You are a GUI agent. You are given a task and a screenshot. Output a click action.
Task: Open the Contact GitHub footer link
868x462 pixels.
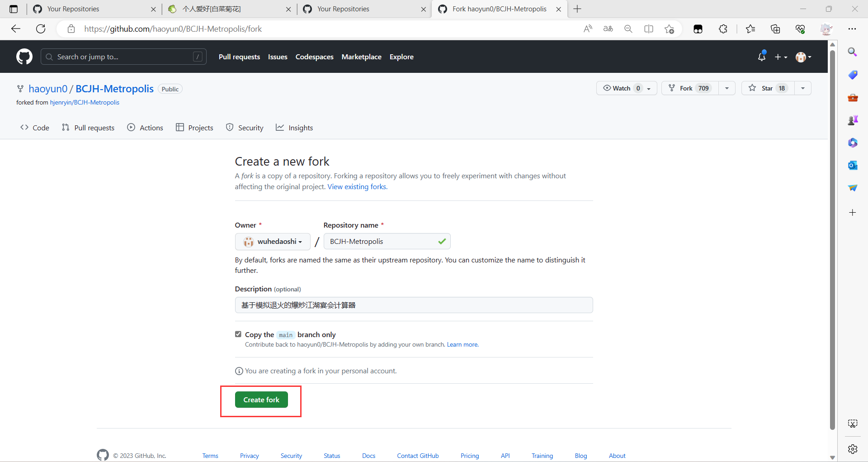point(418,456)
